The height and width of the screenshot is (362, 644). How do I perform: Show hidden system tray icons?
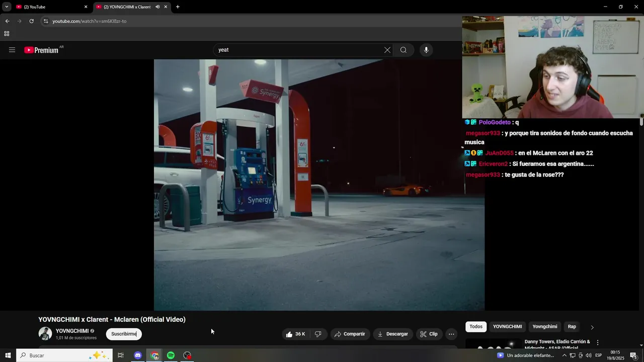[564, 355]
